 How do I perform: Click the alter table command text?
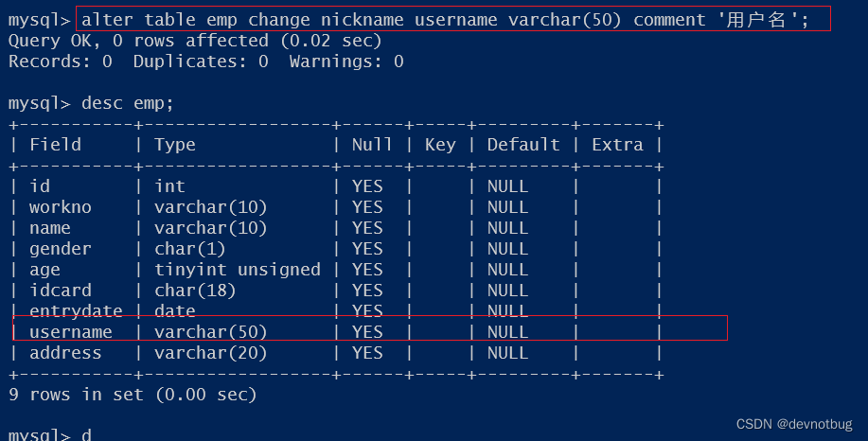coord(445,20)
